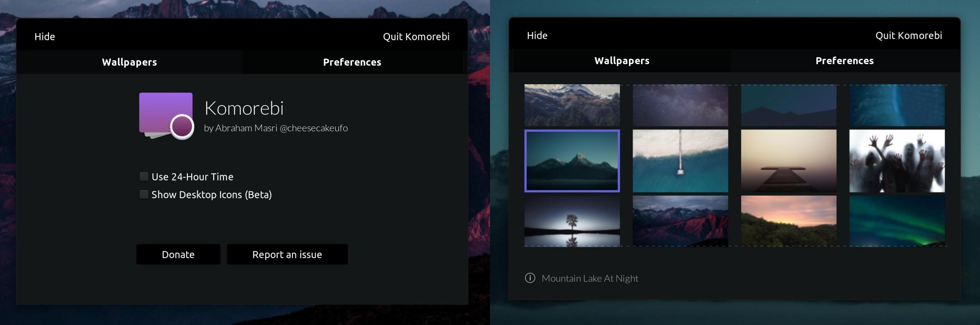Click the Komorebi title text
980x325 pixels.
(244, 108)
